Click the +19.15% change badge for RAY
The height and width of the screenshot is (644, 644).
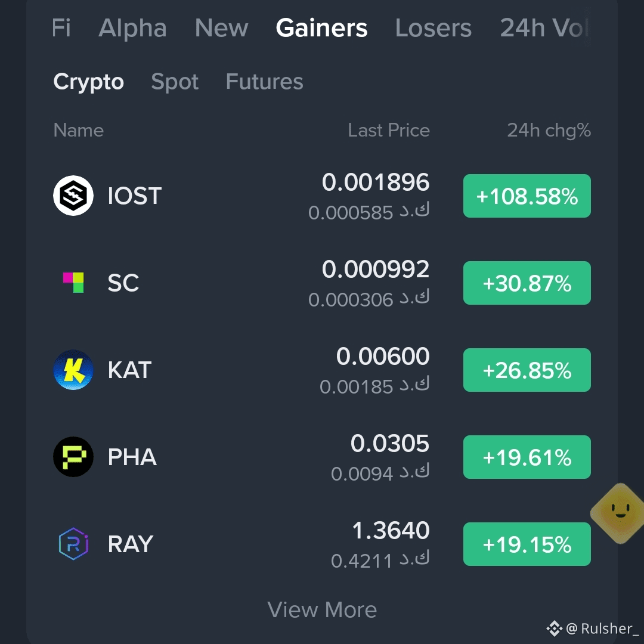527,544
